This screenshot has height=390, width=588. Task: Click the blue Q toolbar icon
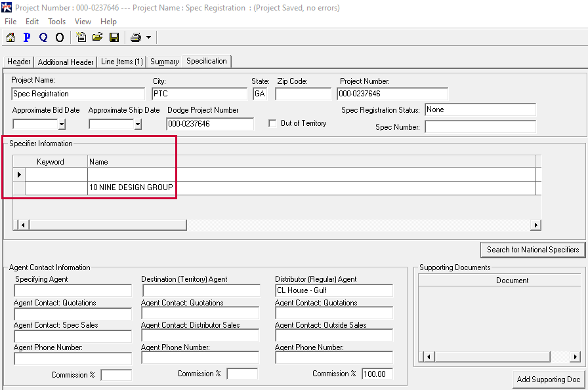click(x=43, y=37)
